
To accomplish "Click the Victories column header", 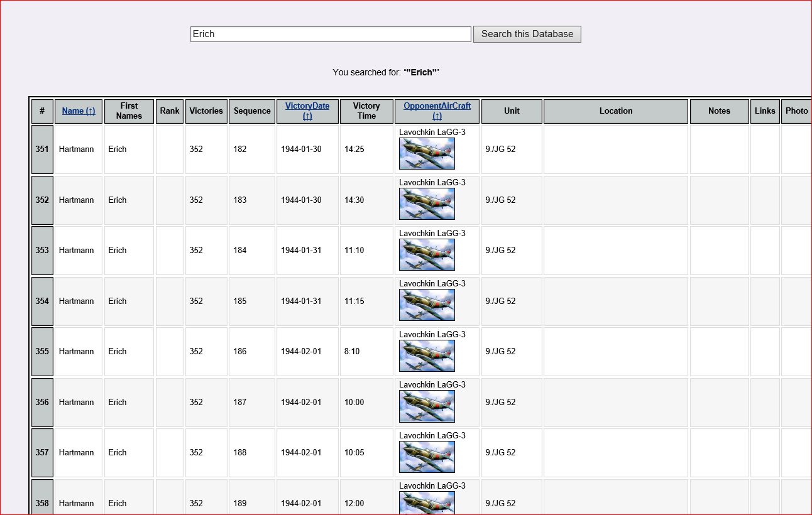I will click(206, 111).
